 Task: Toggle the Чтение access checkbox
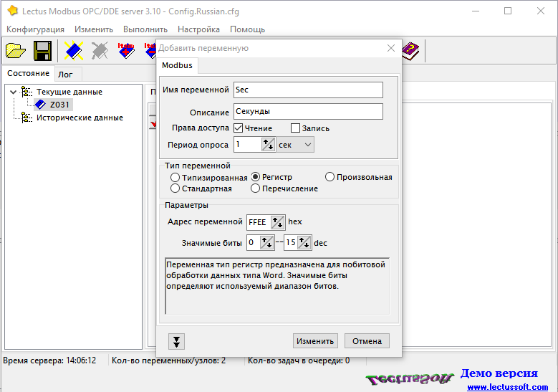239,128
